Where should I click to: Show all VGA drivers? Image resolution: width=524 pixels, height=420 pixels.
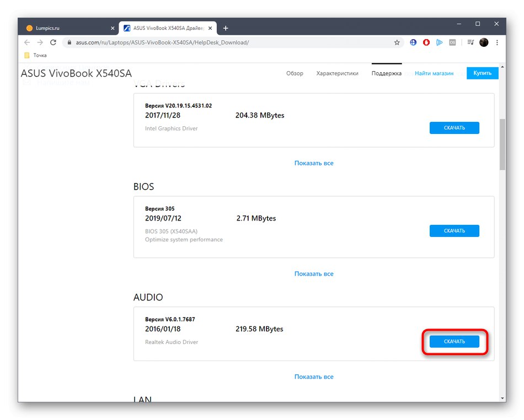[314, 163]
